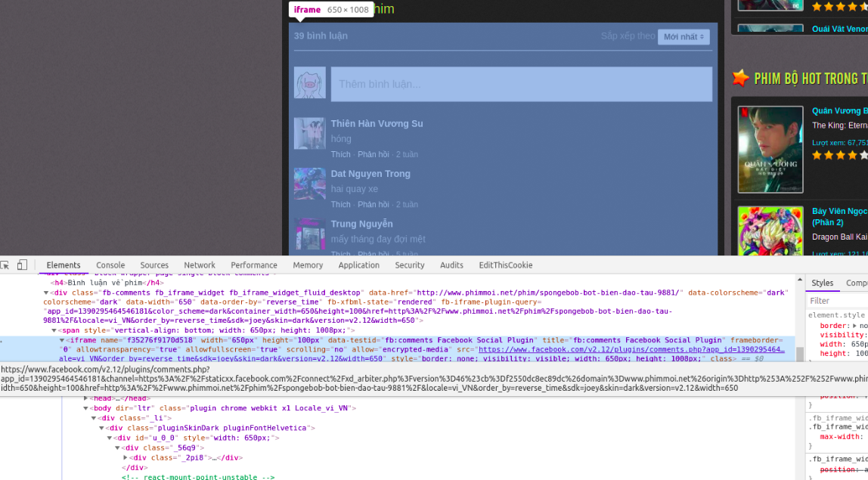Image resolution: width=868 pixels, height=480 pixels.
Task: Click 'Thích' under the 'hóng' comment
Action: (340, 154)
